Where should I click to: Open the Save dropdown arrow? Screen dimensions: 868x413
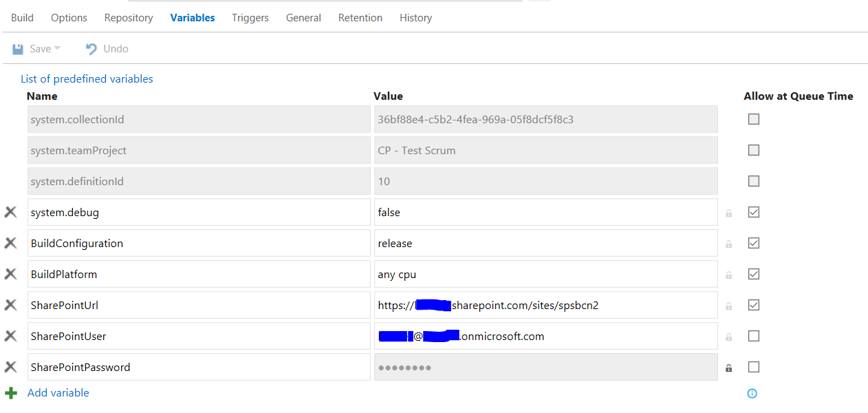click(57, 48)
